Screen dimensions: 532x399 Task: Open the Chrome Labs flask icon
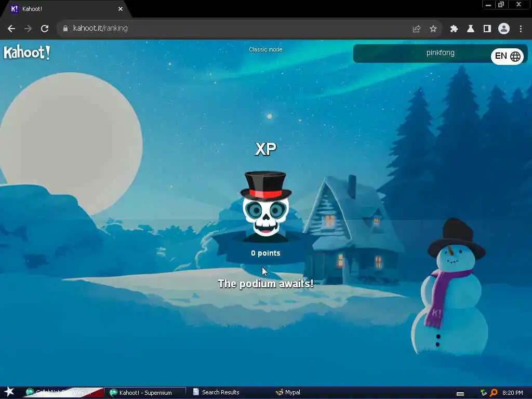click(471, 29)
